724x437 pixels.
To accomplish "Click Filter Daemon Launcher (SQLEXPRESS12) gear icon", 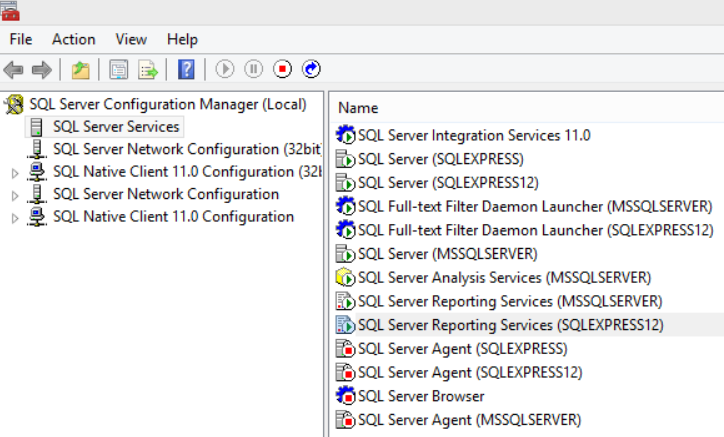I will tap(345, 230).
